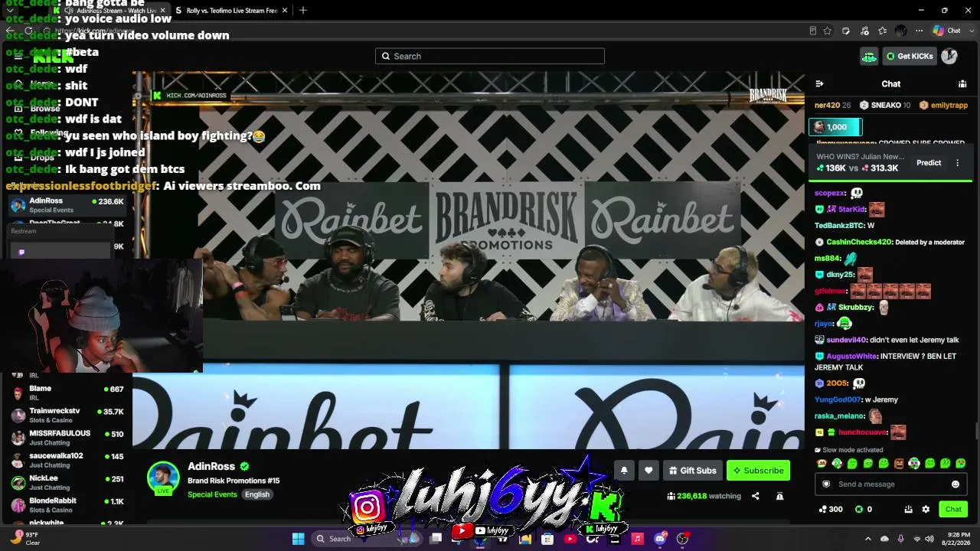Open Wi-Fi network settings in tray
The height and width of the screenshot is (551, 980).
click(916, 539)
